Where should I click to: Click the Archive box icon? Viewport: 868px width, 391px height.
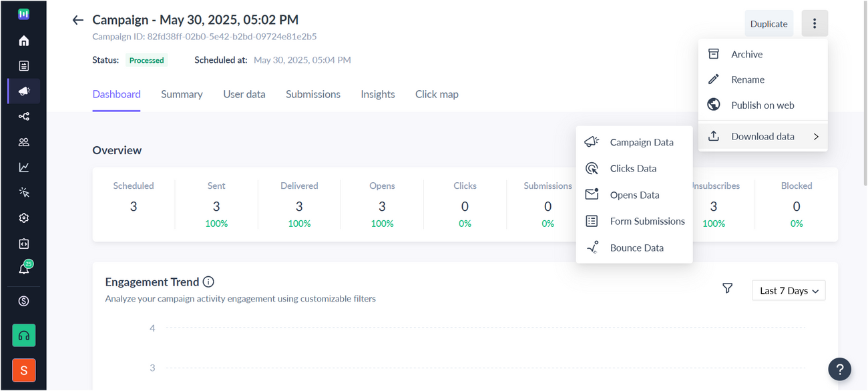(x=714, y=54)
